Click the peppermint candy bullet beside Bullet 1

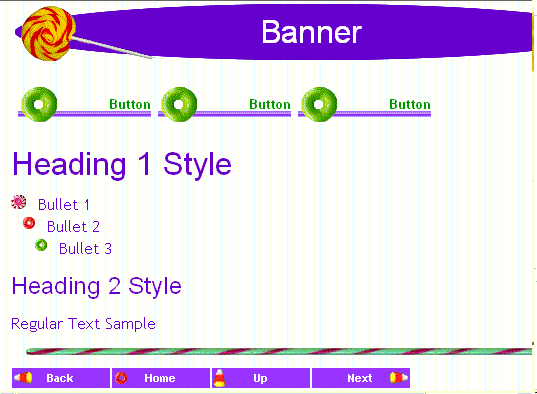pyautogui.click(x=18, y=202)
